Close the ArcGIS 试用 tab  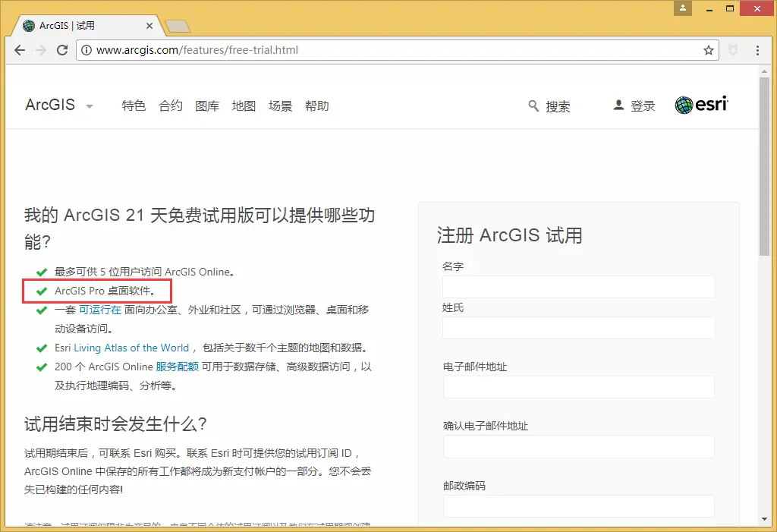point(149,26)
